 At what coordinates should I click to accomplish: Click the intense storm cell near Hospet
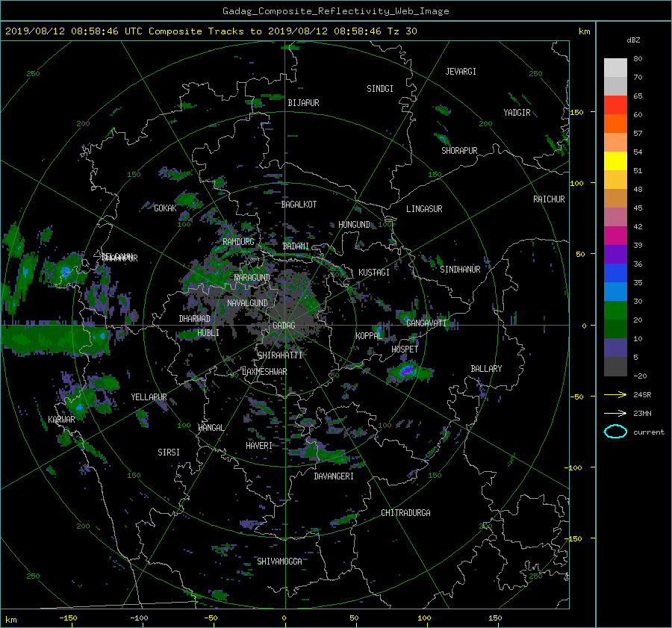pos(406,371)
